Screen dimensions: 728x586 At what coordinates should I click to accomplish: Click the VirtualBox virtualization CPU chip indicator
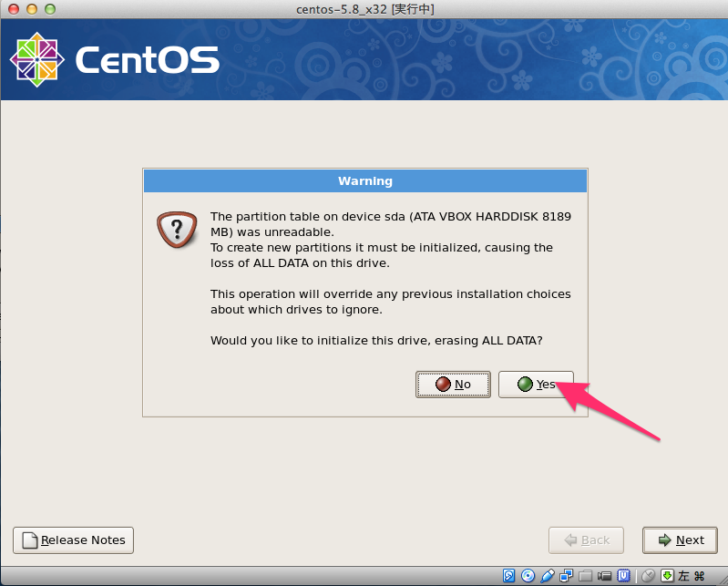(x=623, y=576)
